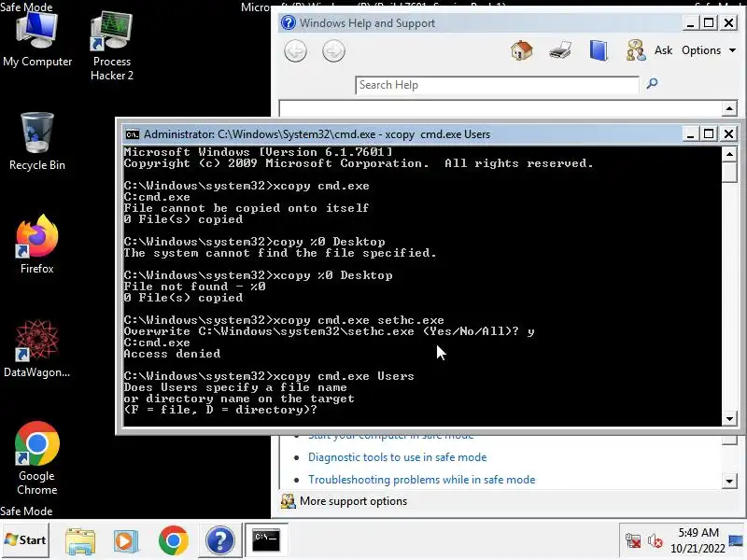Click the network tray icon with red X

(633, 541)
